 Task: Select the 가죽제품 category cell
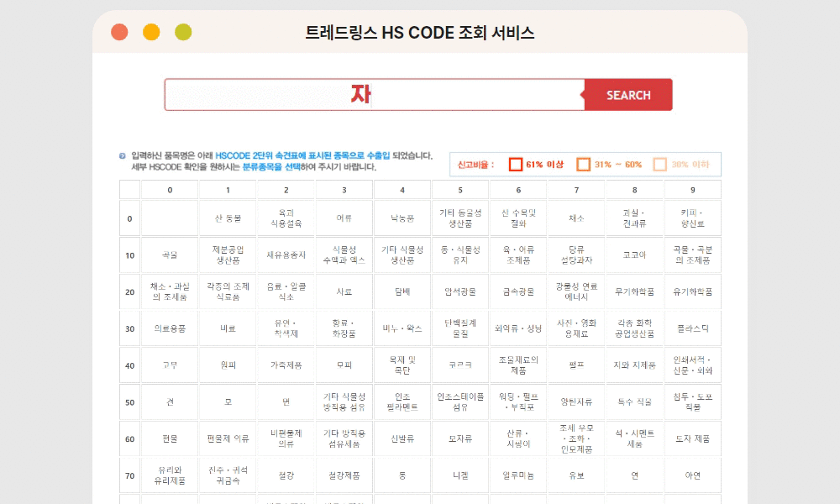286,365
